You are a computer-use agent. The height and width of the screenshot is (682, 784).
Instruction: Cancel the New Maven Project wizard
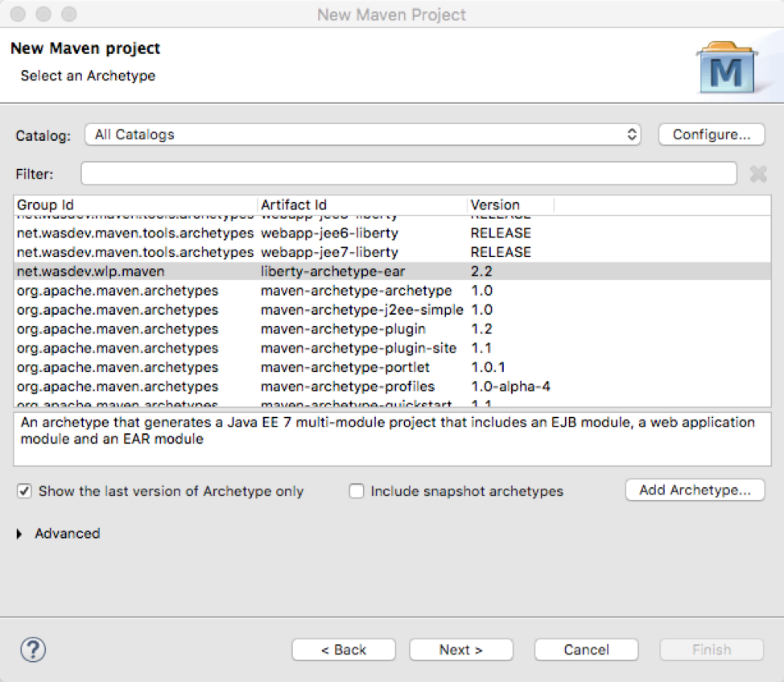pos(586,650)
